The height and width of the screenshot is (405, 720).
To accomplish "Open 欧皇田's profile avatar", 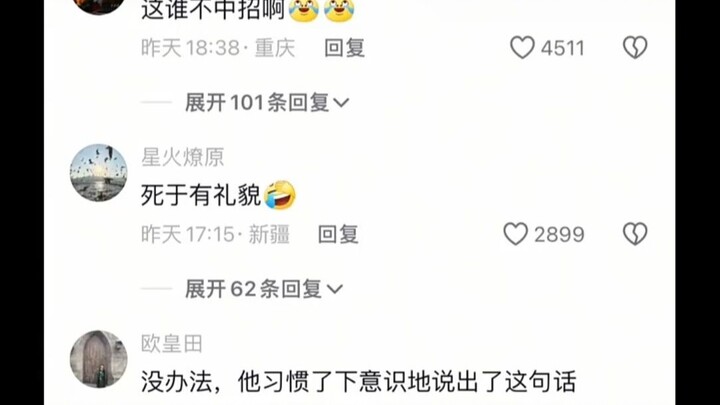I will click(x=98, y=359).
